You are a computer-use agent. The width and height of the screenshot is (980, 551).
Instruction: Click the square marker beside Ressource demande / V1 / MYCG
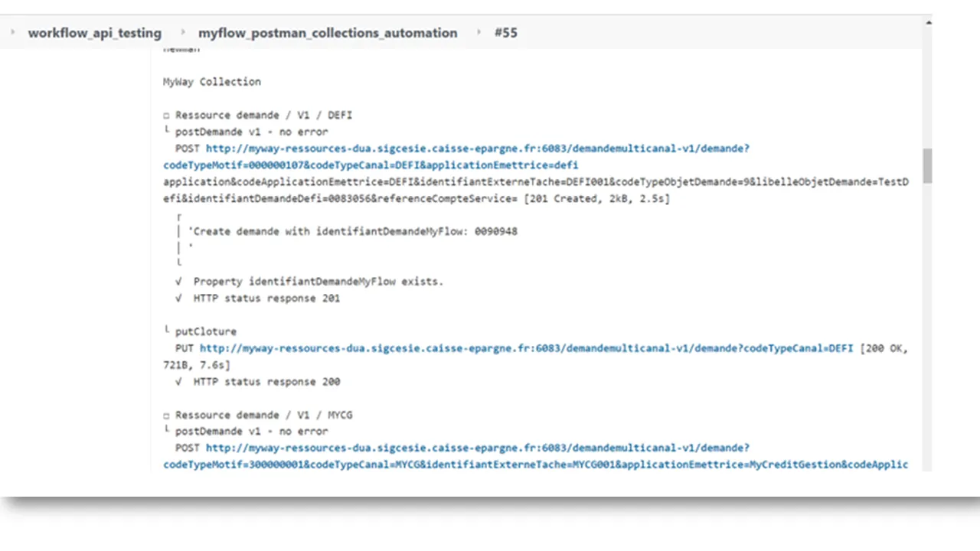coord(166,415)
